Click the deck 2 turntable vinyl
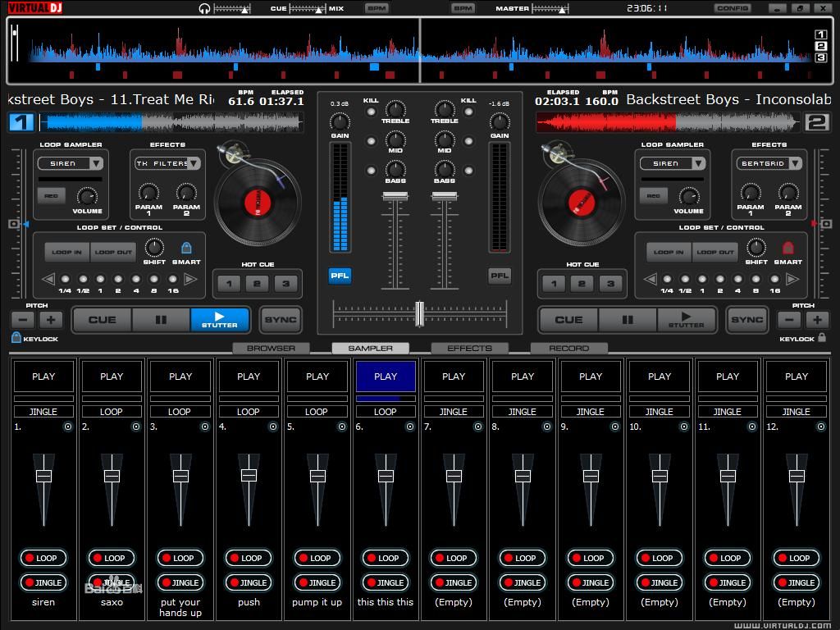Image resolution: width=840 pixels, height=630 pixels. point(582,202)
